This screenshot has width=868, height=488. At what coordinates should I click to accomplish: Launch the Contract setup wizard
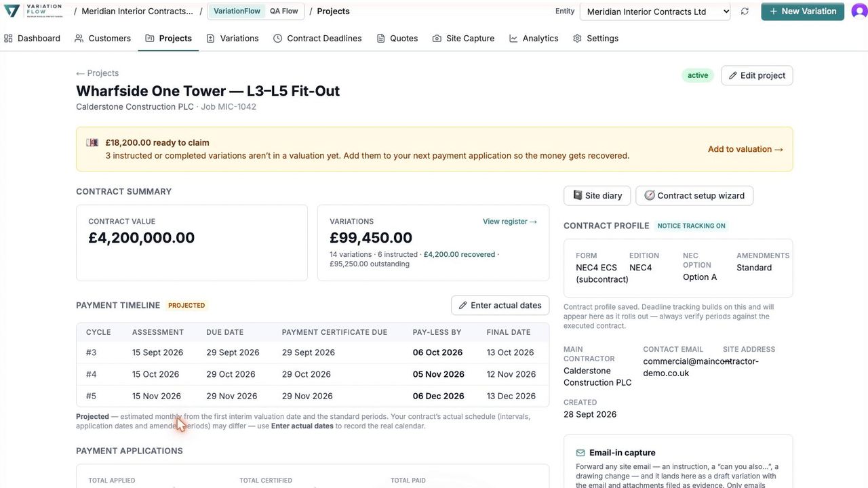coord(694,195)
